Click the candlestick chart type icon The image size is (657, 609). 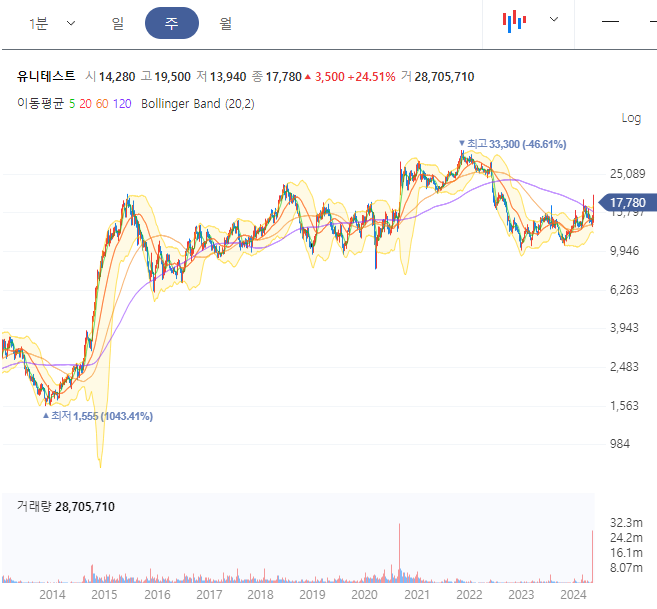[x=514, y=21]
